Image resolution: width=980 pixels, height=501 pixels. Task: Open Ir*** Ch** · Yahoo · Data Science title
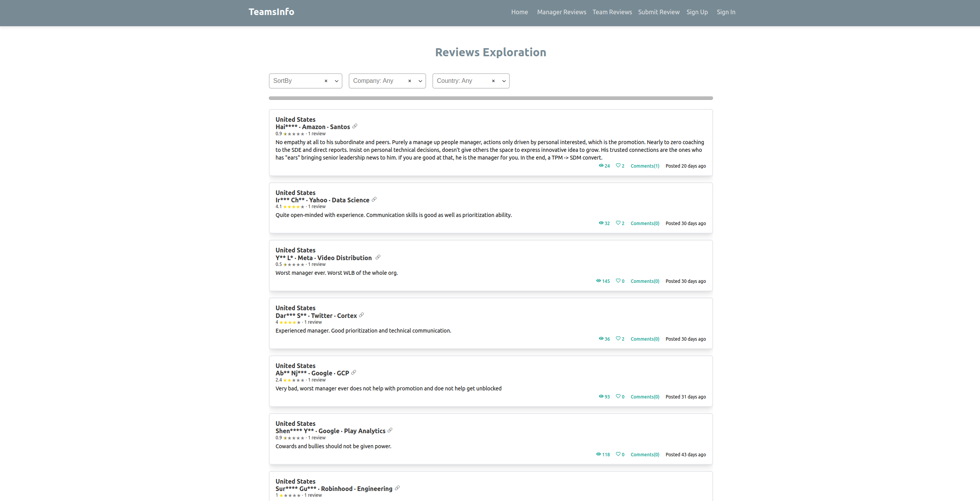coord(322,200)
